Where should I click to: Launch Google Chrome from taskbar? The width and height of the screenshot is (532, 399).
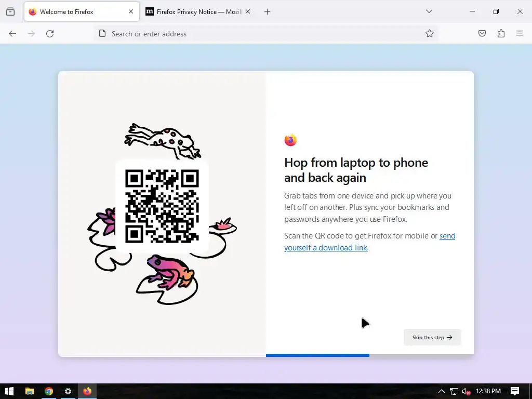tap(49, 391)
